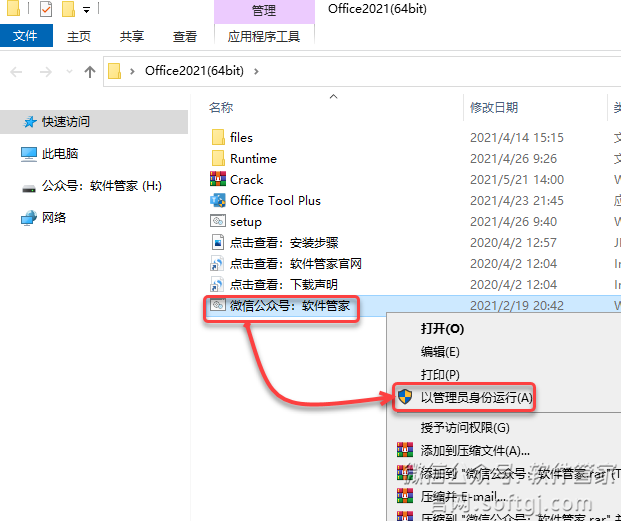Screen dimensions: 621x521
Task: Open the 文件 menu tab
Action: [25, 36]
